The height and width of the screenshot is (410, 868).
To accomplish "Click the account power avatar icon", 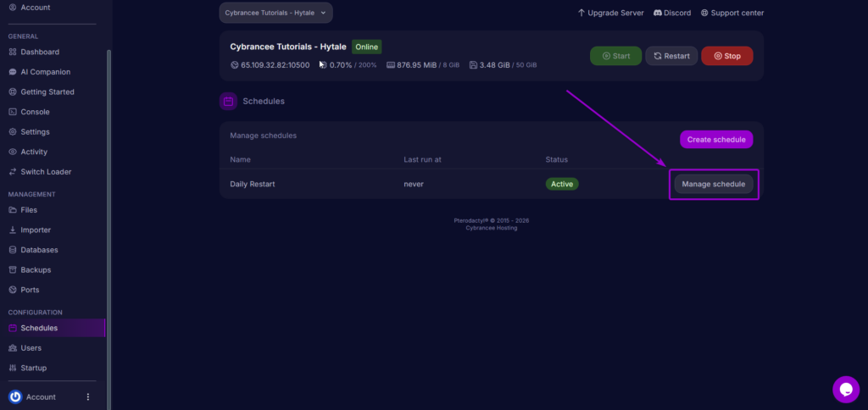I will point(15,396).
